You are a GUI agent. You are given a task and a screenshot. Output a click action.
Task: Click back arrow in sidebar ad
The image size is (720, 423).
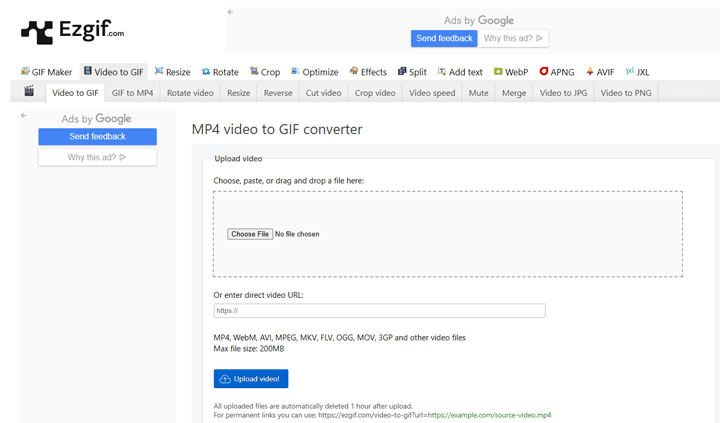[23, 116]
